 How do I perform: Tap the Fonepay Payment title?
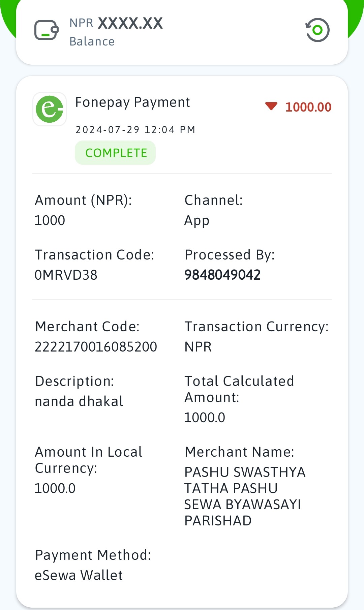tap(132, 102)
